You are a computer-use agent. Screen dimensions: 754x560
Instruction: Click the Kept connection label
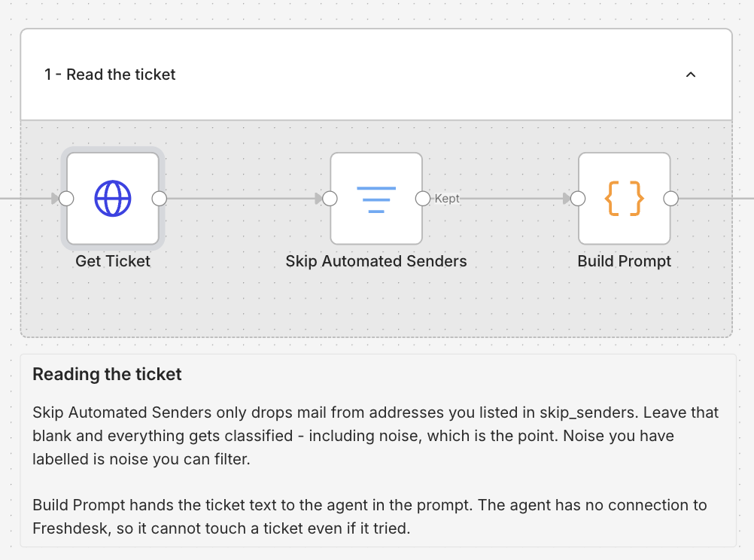pos(447,198)
